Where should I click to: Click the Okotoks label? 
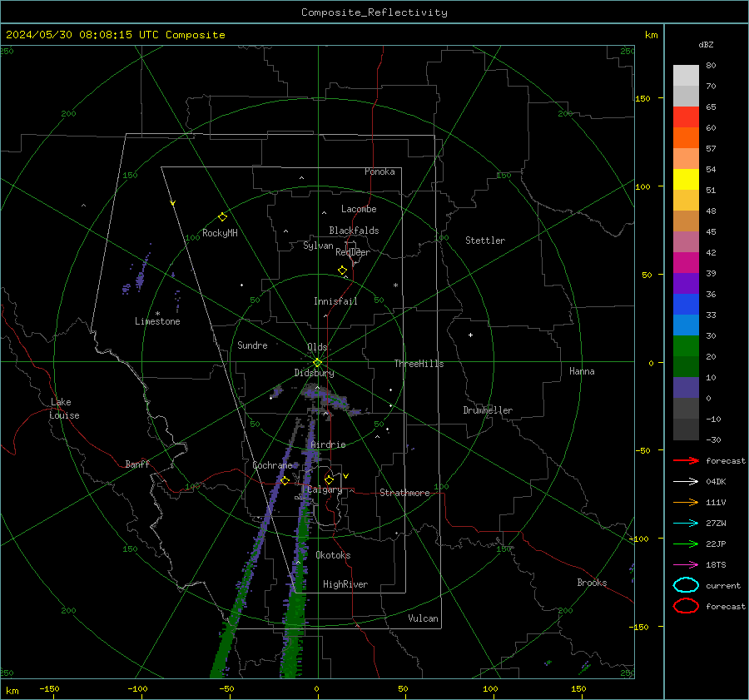coord(333,555)
